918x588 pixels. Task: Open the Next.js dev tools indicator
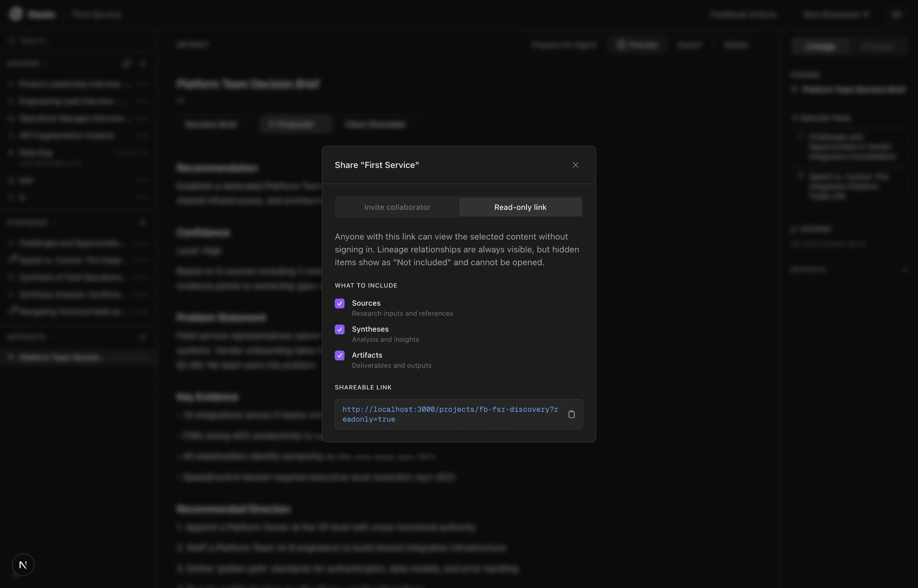pyautogui.click(x=23, y=564)
